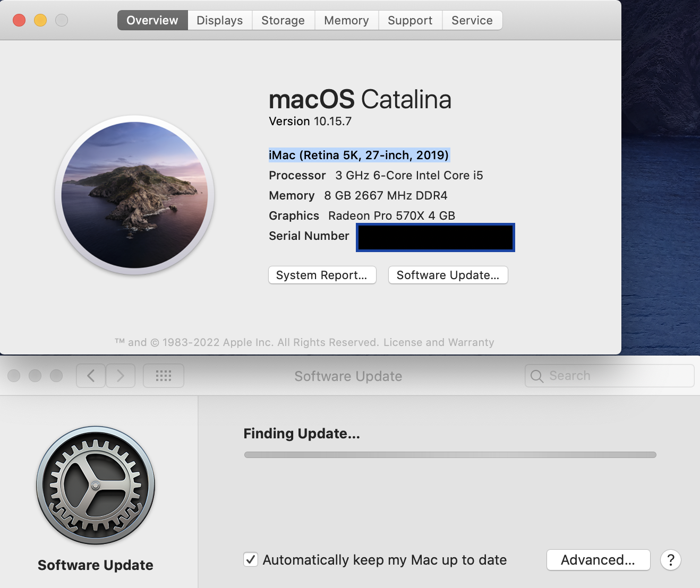Viewport: 700px width, 588px height.
Task: Go forward in System Preferences
Action: point(121,376)
